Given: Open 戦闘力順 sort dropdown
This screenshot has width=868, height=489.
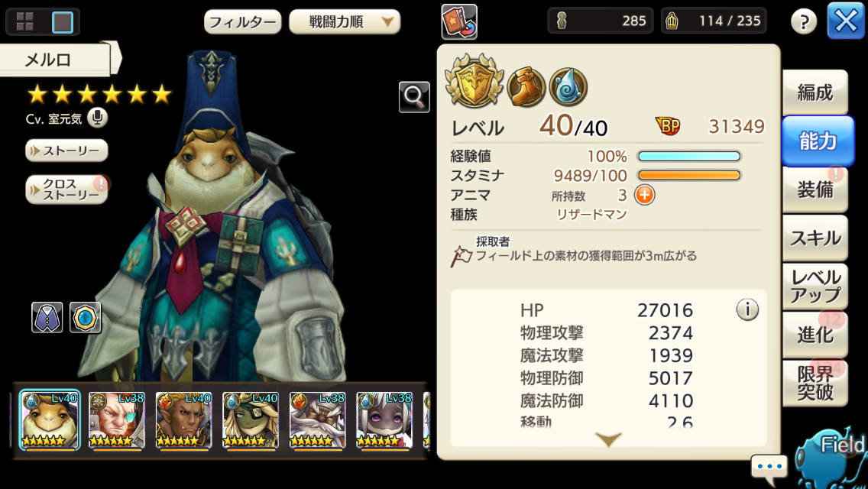Looking at the screenshot, I should (345, 21).
